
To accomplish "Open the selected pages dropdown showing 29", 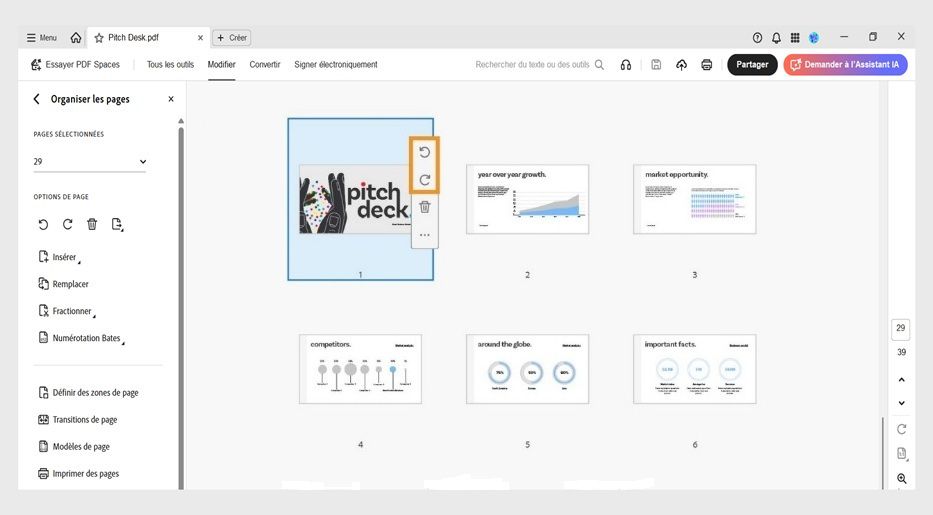I will [89, 162].
